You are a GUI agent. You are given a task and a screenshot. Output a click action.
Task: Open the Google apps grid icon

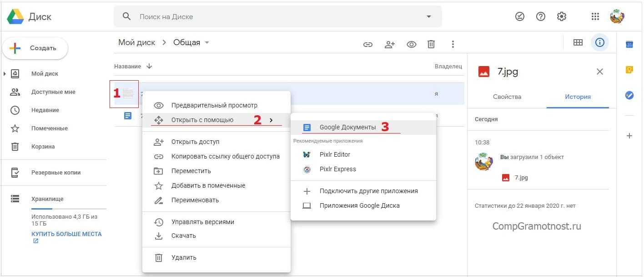[595, 16]
